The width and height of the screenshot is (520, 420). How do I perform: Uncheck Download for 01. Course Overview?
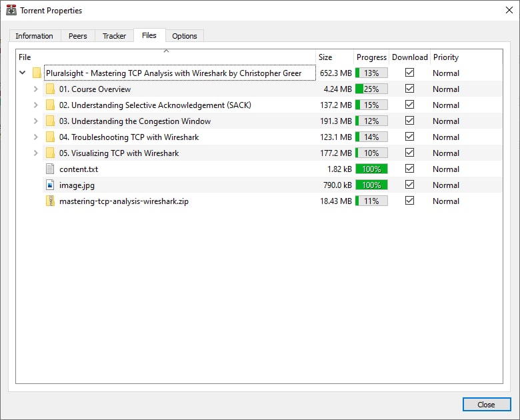point(409,88)
